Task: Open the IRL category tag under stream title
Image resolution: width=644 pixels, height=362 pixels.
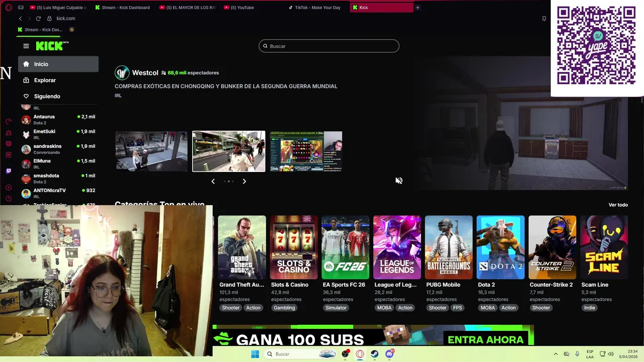Action: click(118, 96)
